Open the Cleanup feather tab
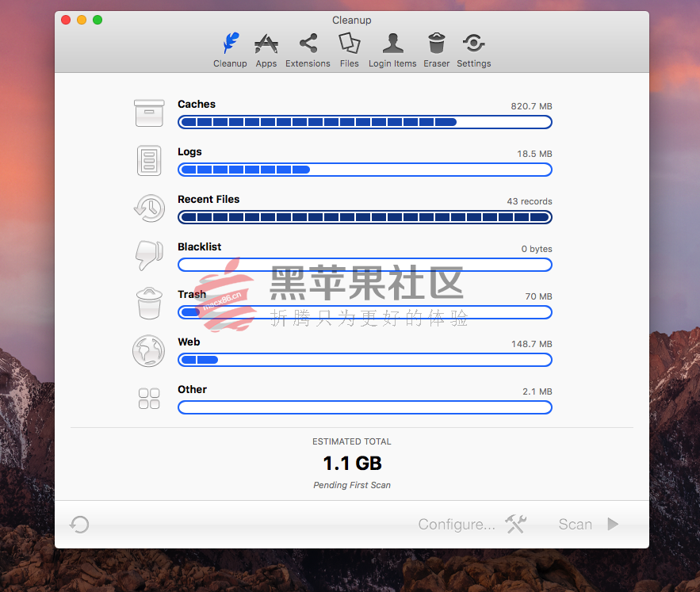Screen dimensions: 700x592 point(230,50)
